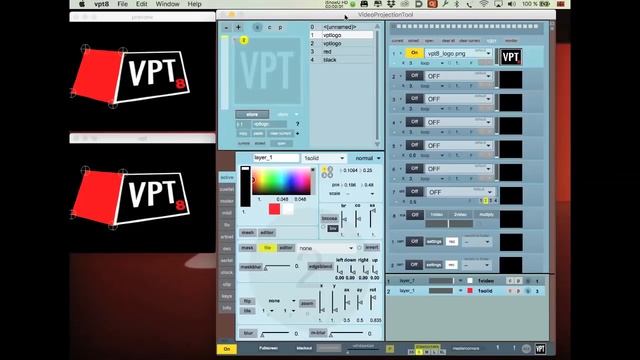This screenshot has height=360, width=640.
Task: Click the mesh button
Action: click(247, 233)
